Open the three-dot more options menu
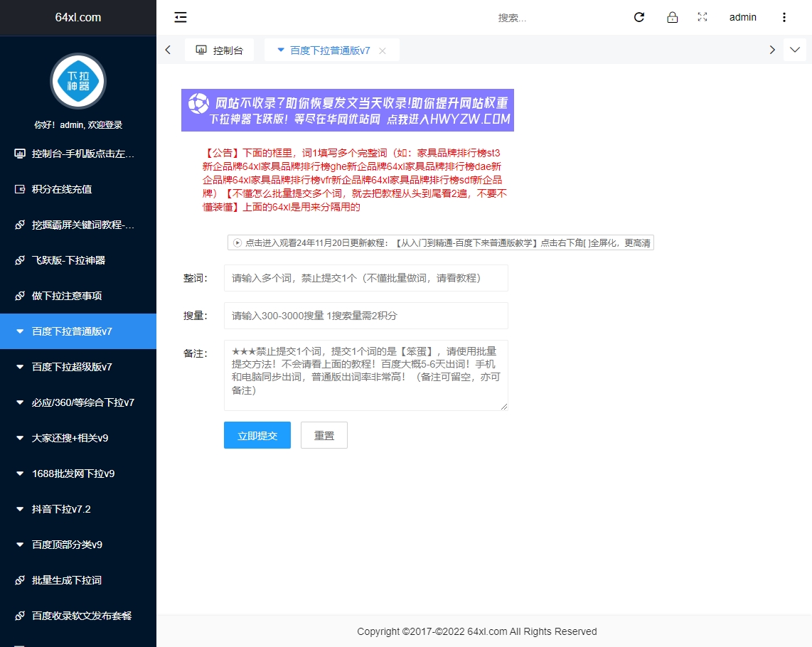This screenshot has width=812, height=647. coord(784,18)
